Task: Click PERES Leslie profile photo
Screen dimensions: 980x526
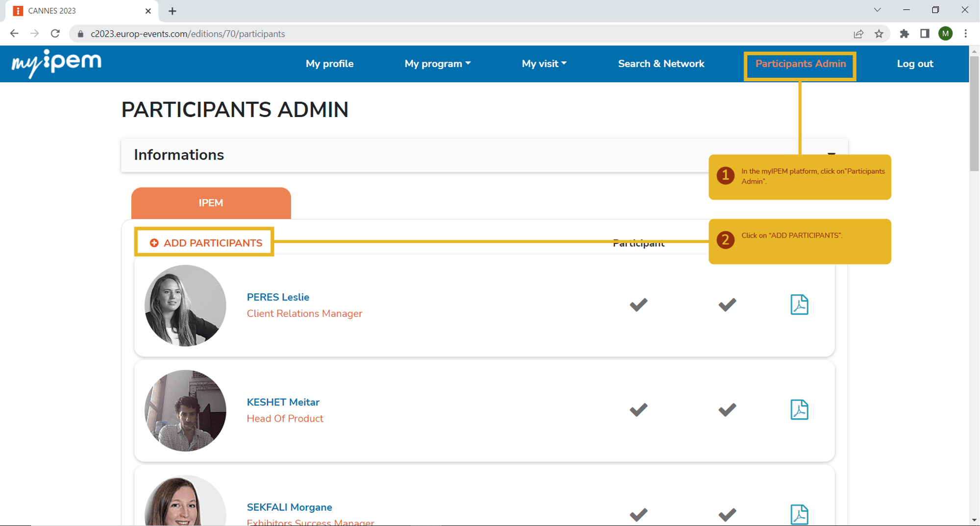Action: click(x=185, y=306)
